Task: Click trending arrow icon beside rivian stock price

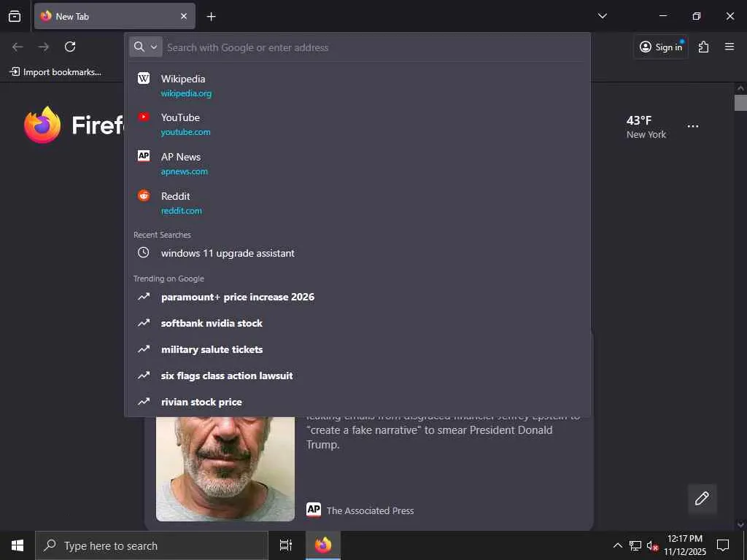Action: [x=144, y=402]
